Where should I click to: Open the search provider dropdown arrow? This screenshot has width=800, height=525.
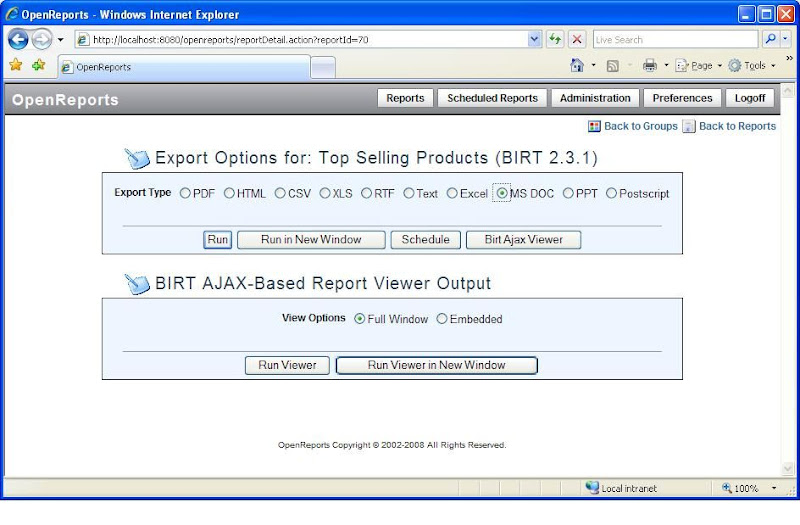pos(785,39)
